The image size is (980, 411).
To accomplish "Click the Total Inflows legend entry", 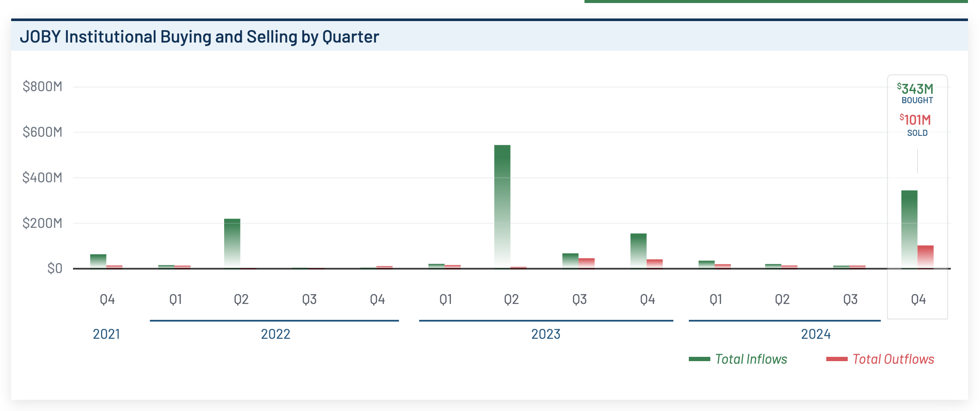I will coord(738,359).
